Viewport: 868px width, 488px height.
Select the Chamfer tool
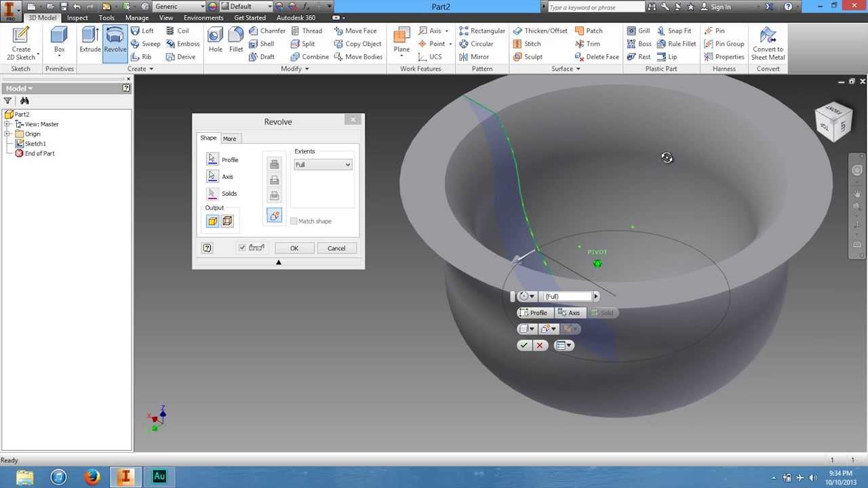click(267, 30)
